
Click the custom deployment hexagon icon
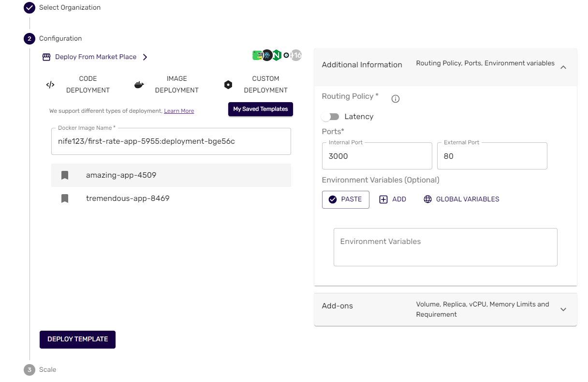(x=228, y=85)
